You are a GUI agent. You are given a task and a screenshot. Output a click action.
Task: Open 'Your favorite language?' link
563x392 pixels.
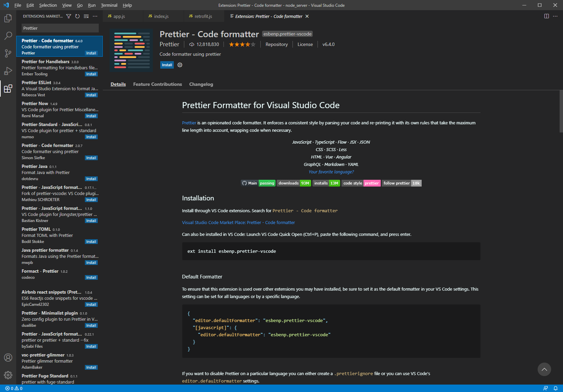[331, 172]
